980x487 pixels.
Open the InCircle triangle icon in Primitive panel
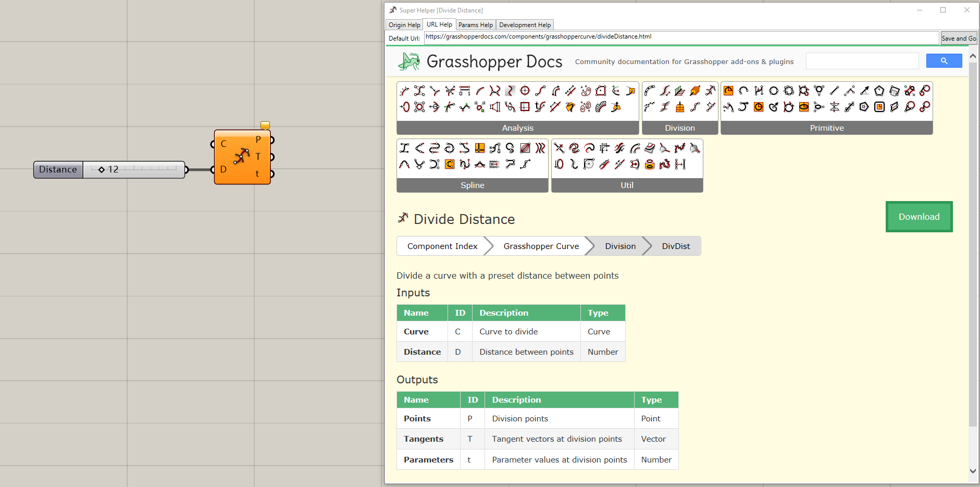click(x=819, y=91)
